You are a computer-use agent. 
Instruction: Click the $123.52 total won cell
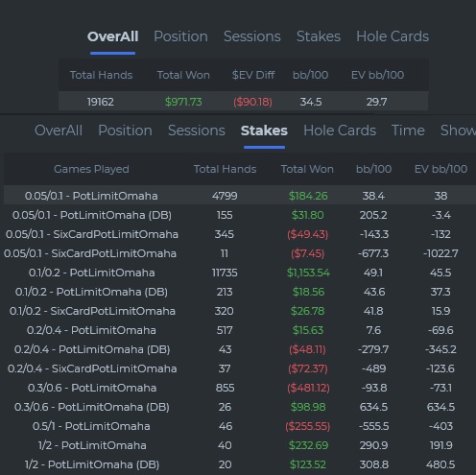pyautogui.click(x=308, y=464)
